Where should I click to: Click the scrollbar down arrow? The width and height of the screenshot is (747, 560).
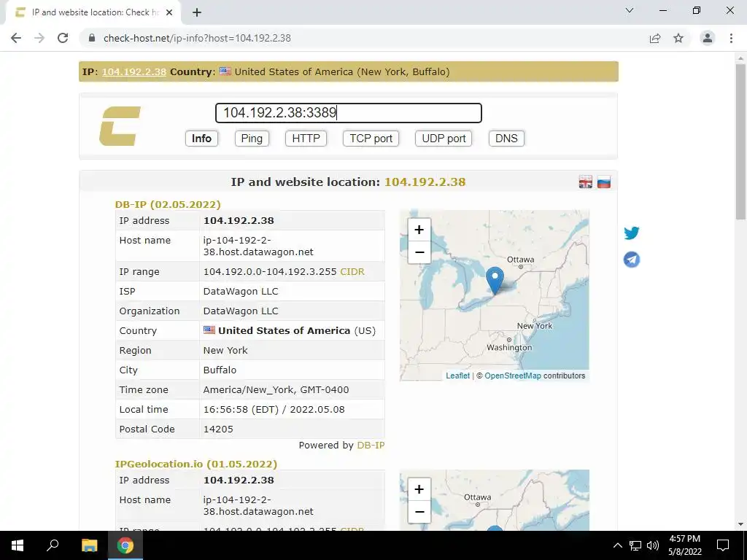740,525
